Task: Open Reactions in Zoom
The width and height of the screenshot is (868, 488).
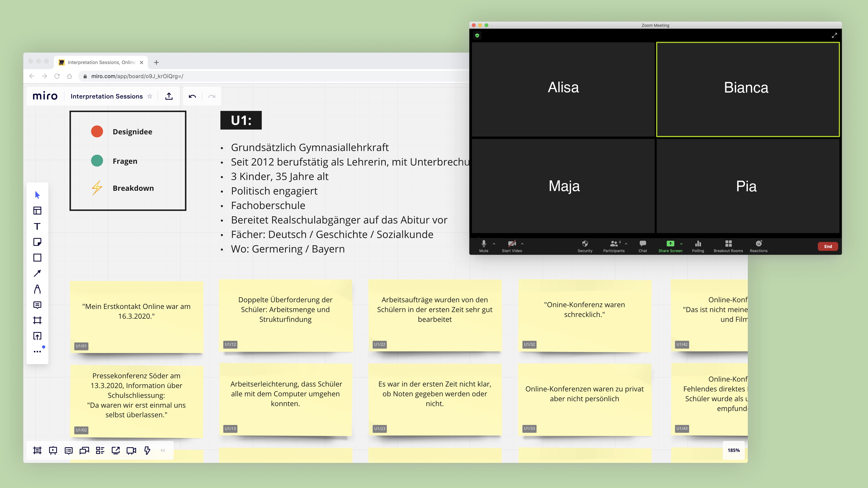Action: (x=758, y=246)
